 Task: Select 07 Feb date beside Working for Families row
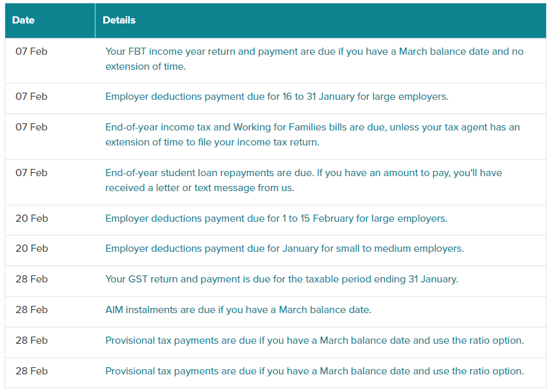pyautogui.click(x=31, y=127)
